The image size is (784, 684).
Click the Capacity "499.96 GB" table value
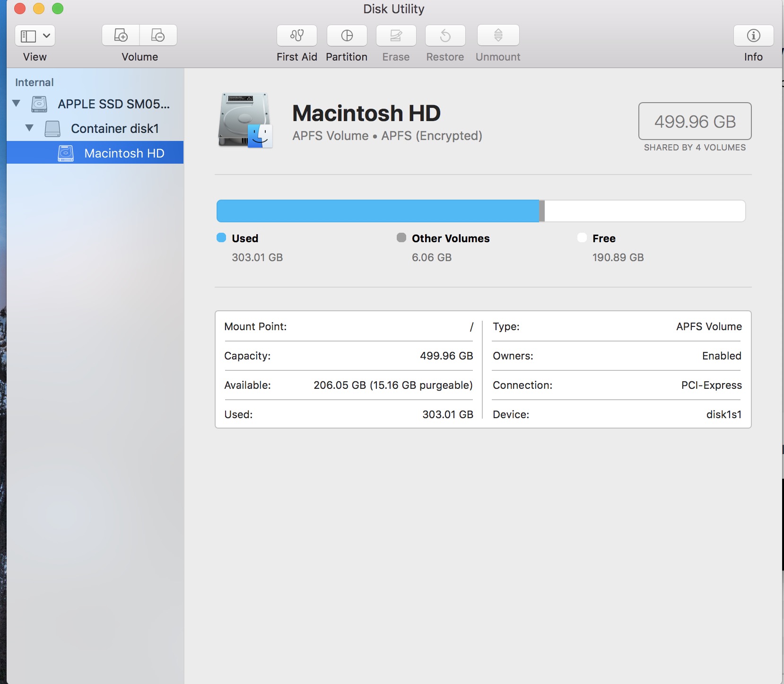tap(446, 356)
